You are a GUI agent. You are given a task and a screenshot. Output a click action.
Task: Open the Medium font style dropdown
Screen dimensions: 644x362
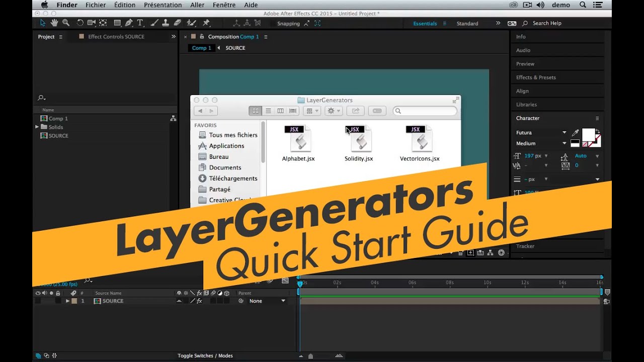pos(564,143)
